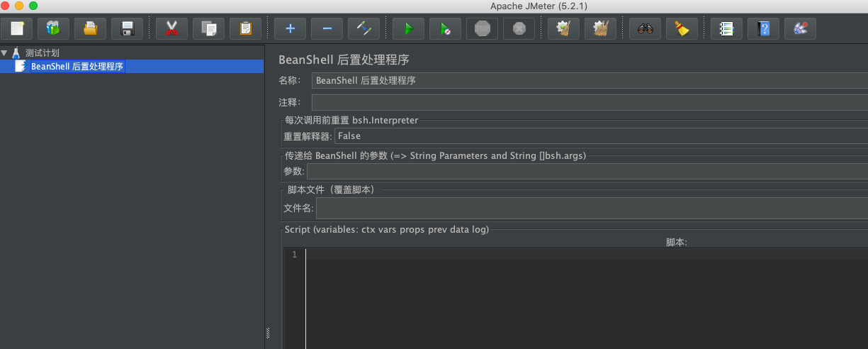This screenshot has height=349, width=868.
Task: Open the function helper dialog icon
Action: point(726,28)
